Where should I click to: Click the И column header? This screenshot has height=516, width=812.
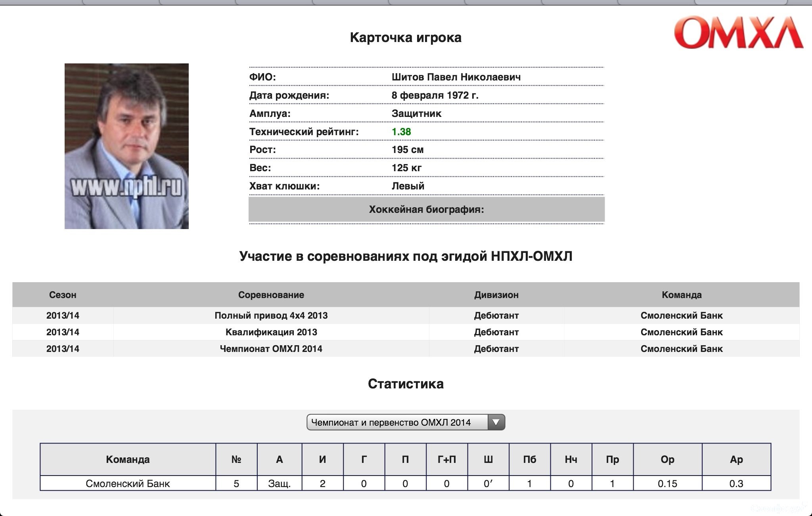(x=323, y=459)
